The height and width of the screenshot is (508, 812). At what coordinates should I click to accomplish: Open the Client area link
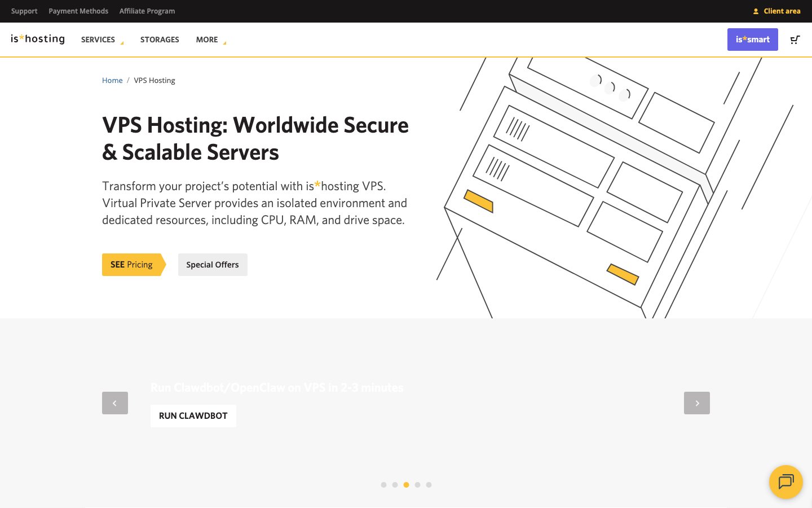pos(782,11)
